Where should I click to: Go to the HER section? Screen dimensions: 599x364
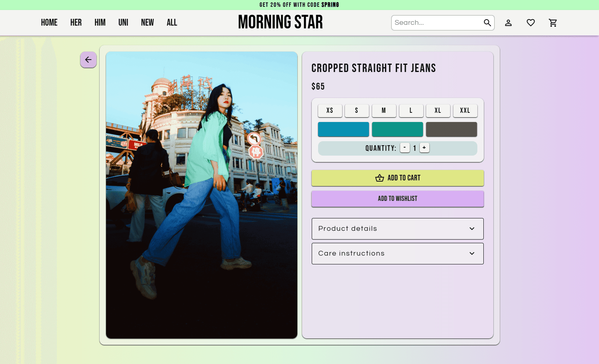(x=76, y=22)
